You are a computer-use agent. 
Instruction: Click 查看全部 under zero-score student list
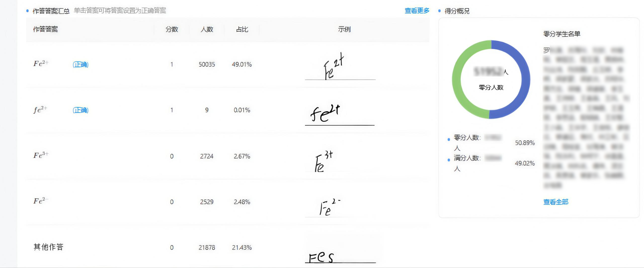click(x=556, y=202)
